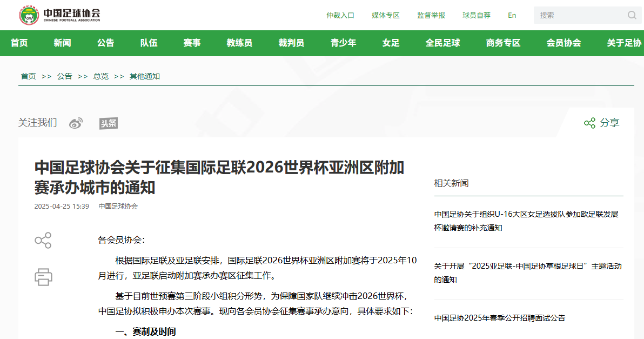Open the 女足 navigation menu
This screenshot has height=339, width=644.
click(x=391, y=43)
